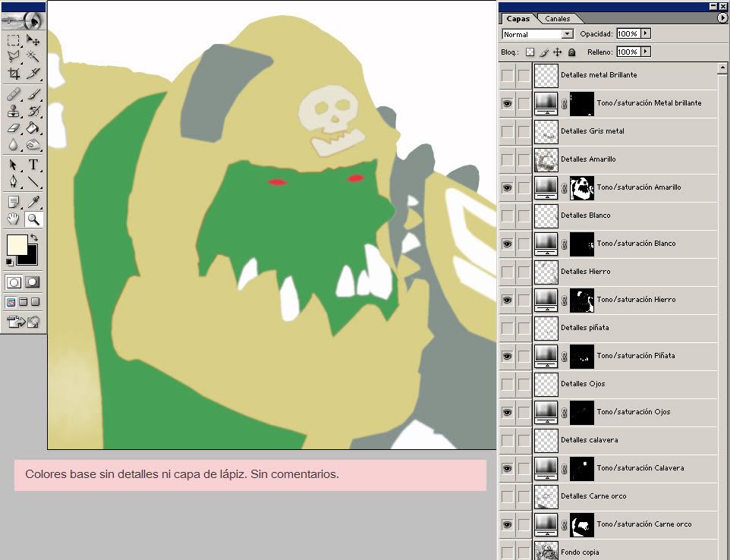Viewport: 730px width, 560px height.
Task: Select layer mask of Tono/saturación Carne orco
Action: point(582,524)
